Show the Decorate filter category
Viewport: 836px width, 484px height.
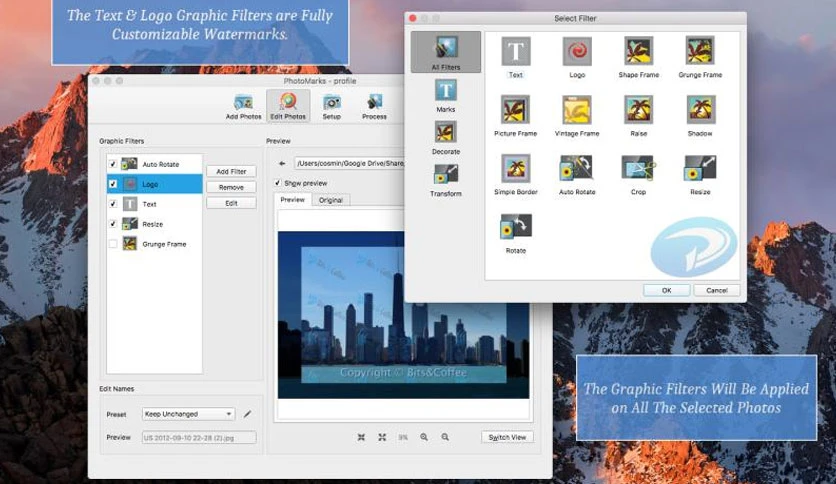tap(446, 138)
